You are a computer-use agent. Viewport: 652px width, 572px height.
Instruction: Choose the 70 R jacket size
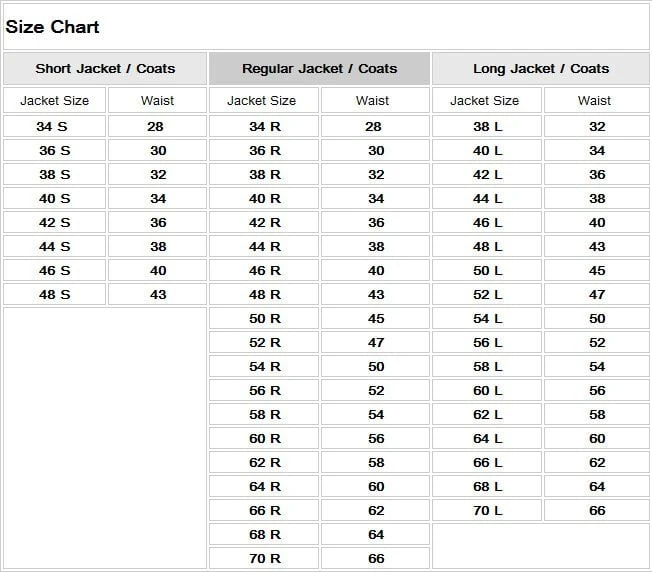(x=265, y=559)
